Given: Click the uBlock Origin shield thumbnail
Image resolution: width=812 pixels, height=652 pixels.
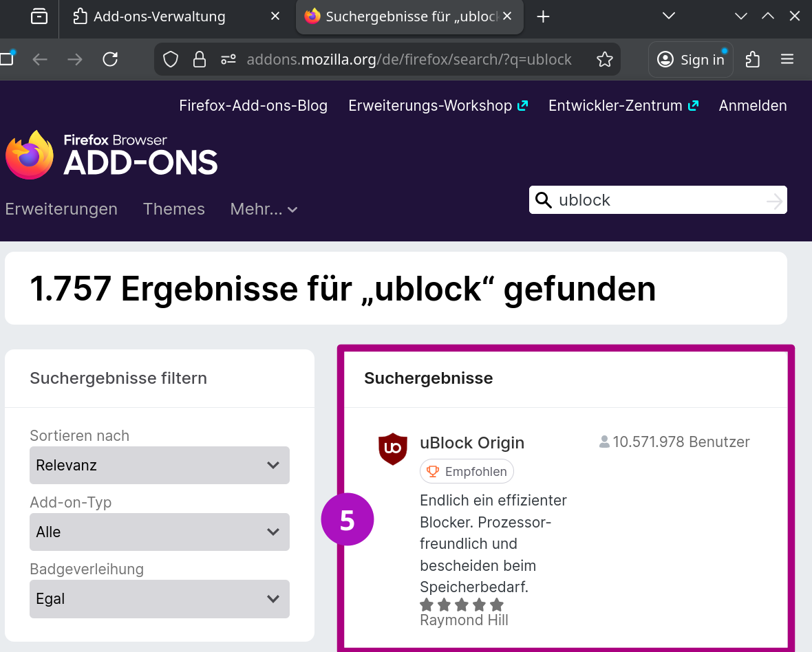Looking at the screenshot, I should click(392, 448).
